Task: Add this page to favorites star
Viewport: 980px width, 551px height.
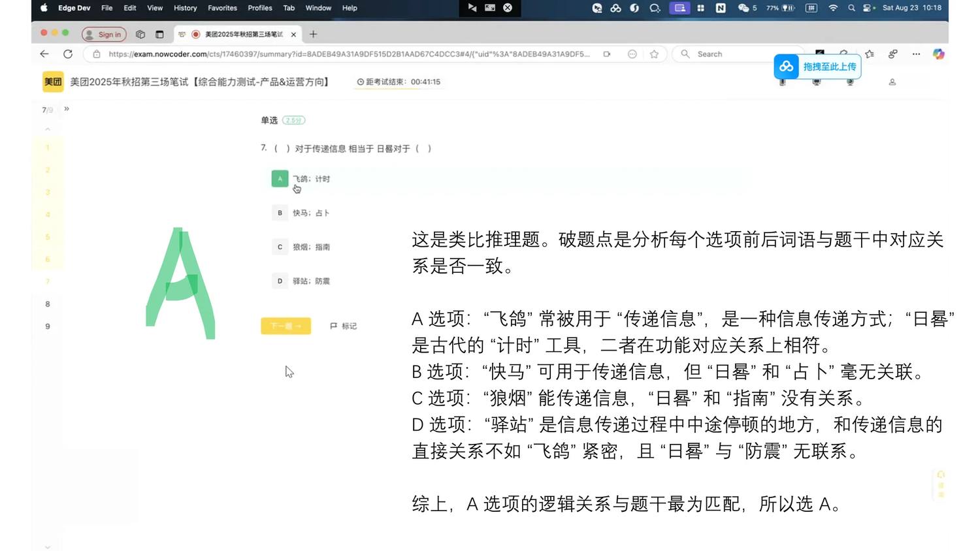Action: tap(654, 54)
